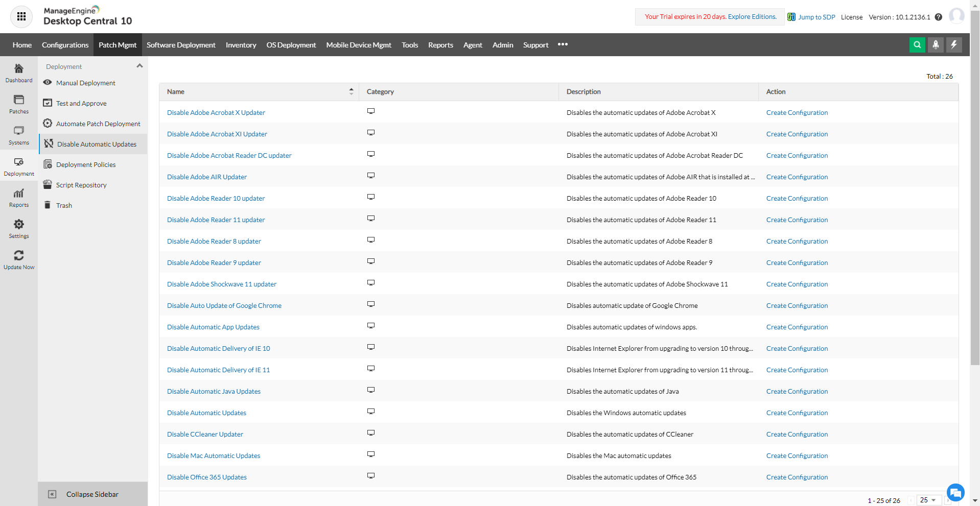Switch to the Software Deployment tab
The width and height of the screenshot is (980, 506).
coord(181,44)
